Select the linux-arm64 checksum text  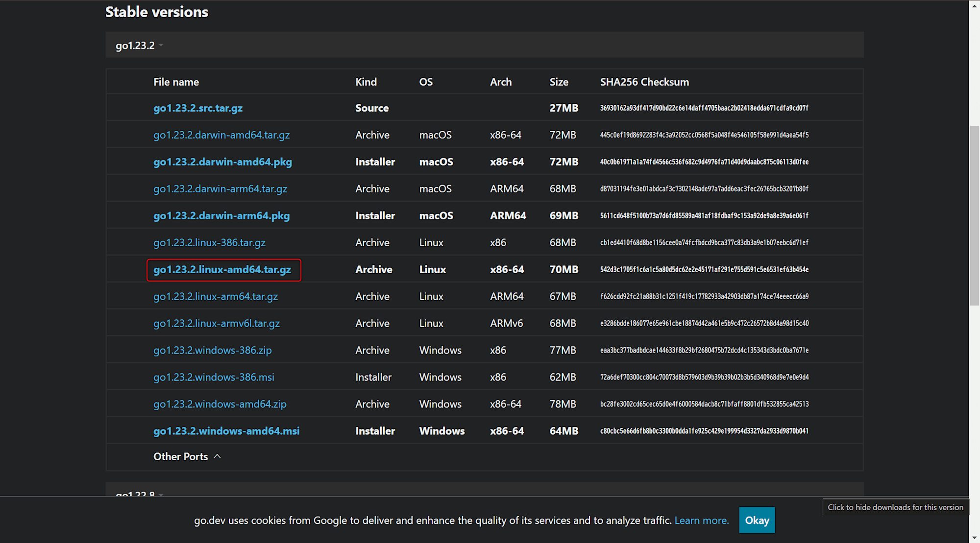click(704, 297)
